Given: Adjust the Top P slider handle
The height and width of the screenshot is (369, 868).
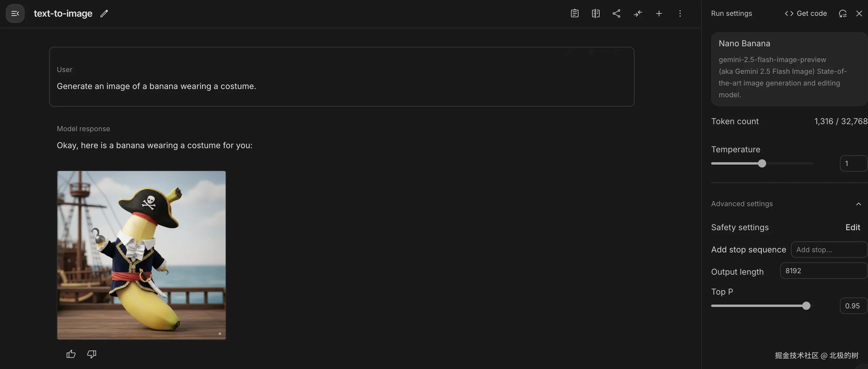Looking at the screenshot, I should click(806, 306).
